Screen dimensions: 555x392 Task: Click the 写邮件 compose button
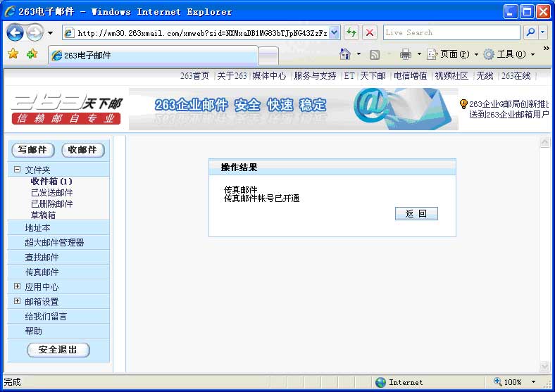33,150
